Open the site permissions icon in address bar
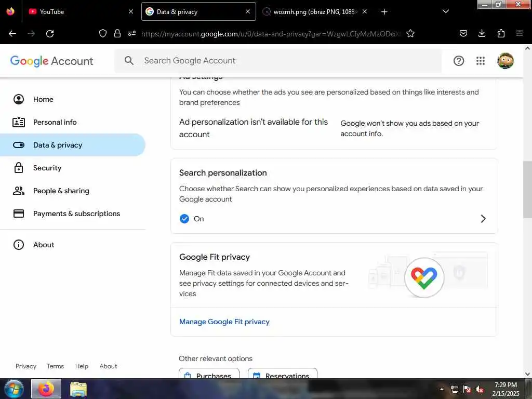This screenshot has width=532, height=399. (132, 33)
